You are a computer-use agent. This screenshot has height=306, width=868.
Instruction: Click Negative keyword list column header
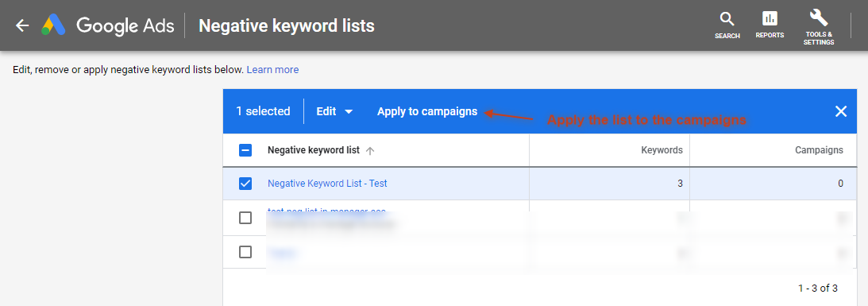(314, 150)
